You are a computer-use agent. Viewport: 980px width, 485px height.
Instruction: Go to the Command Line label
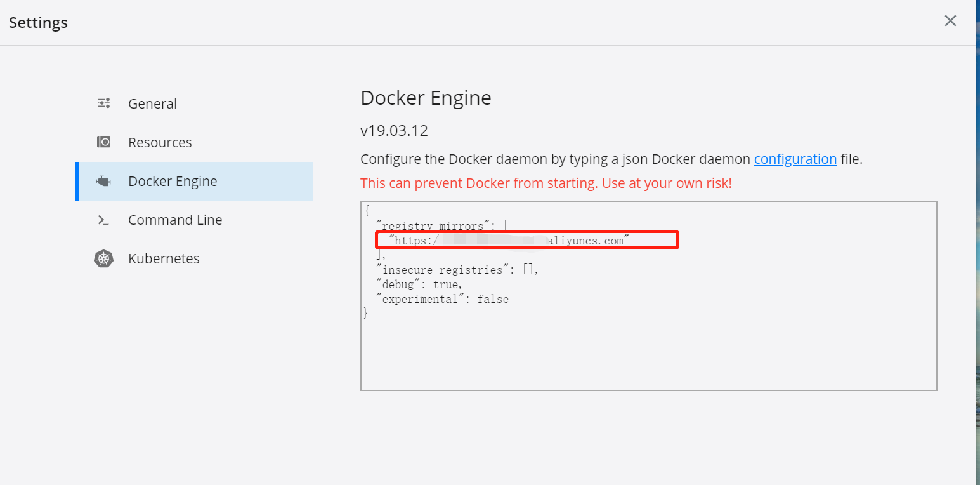[x=175, y=220]
